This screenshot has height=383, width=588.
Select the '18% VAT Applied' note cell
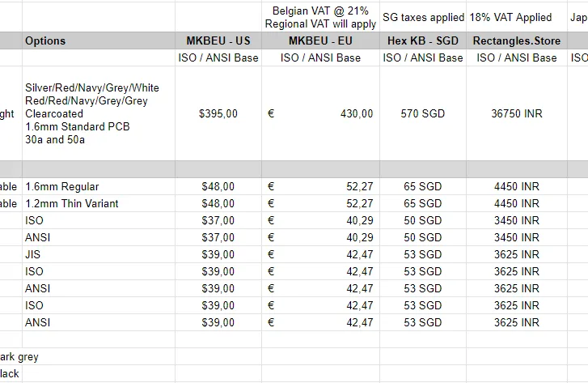[517, 17]
